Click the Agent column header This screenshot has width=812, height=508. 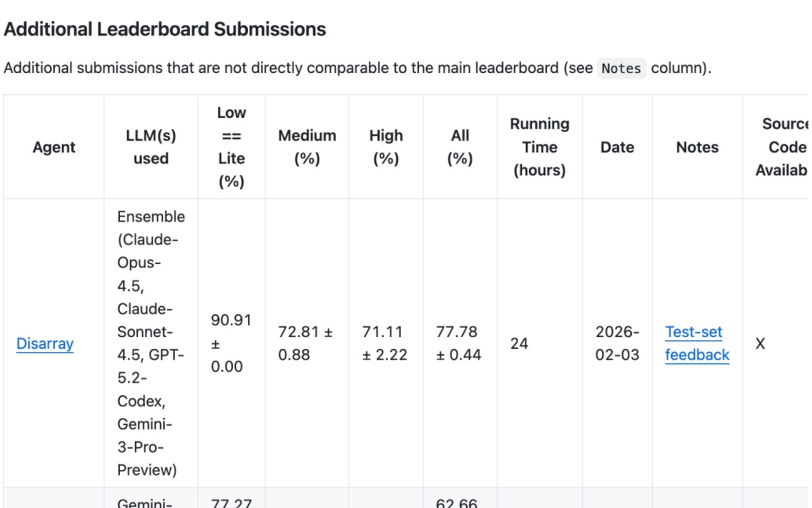coord(54,147)
